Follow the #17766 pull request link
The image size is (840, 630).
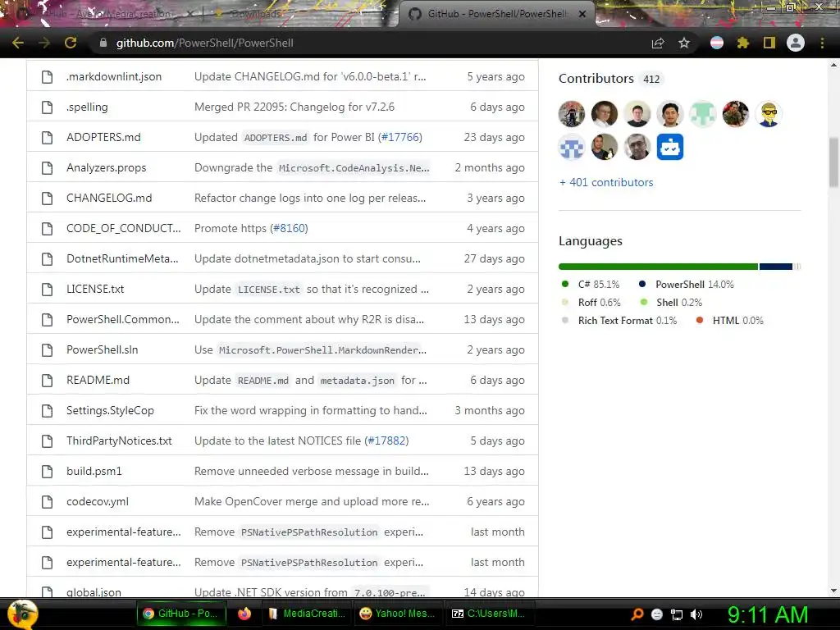click(x=400, y=137)
